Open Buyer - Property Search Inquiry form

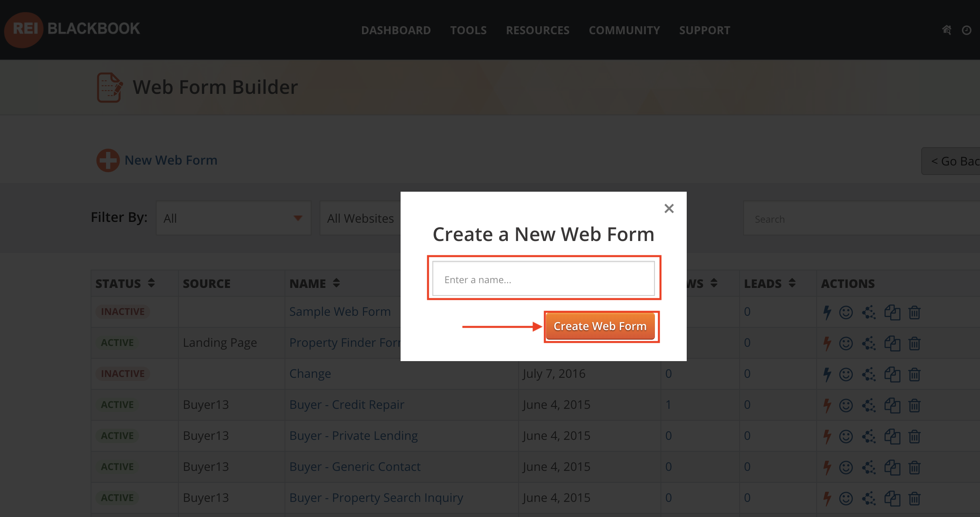(x=376, y=498)
